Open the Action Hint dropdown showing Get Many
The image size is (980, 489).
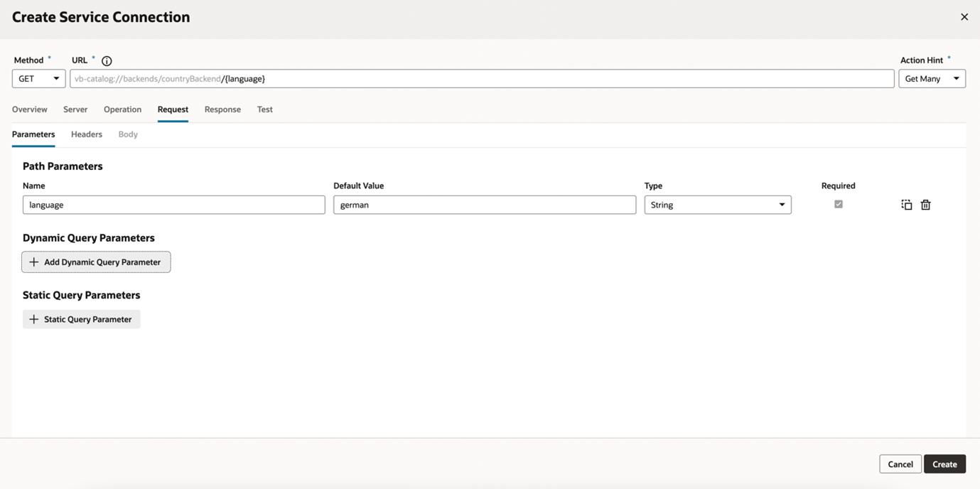coord(932,78)
